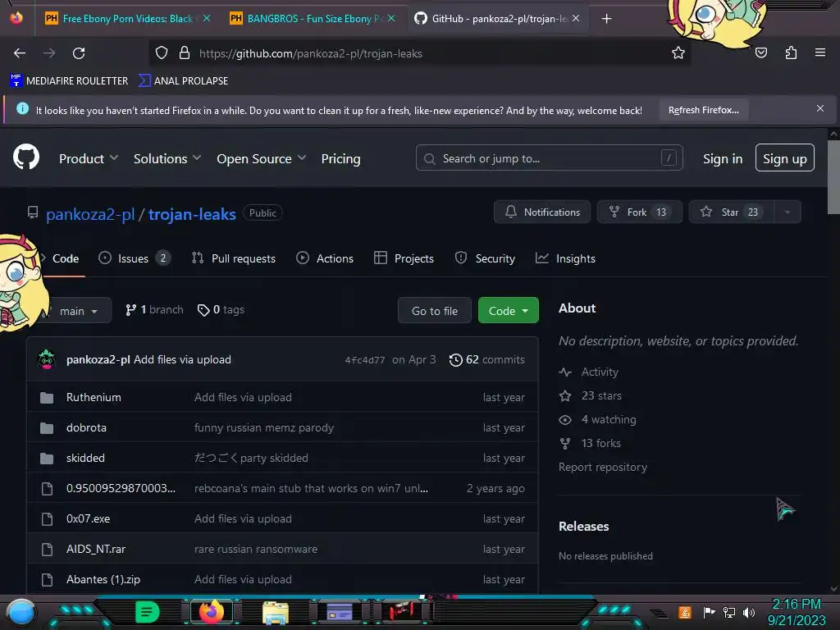Image resolution: width=840 pixels, height=630 pixels.
Task: Open the Firefox hamburger menu
Action: [x=820, y=52]
